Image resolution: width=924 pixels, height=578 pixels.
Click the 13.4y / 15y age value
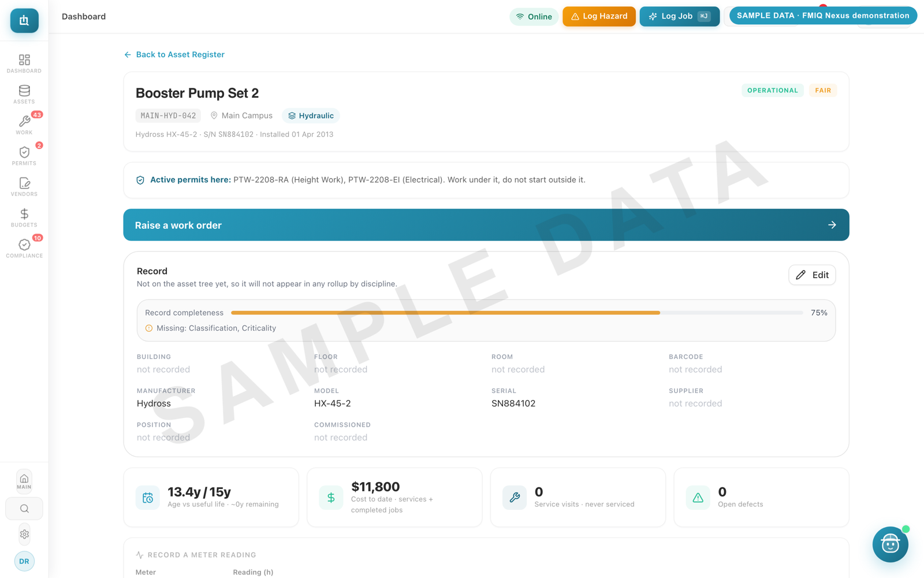[x=199, y=492]
